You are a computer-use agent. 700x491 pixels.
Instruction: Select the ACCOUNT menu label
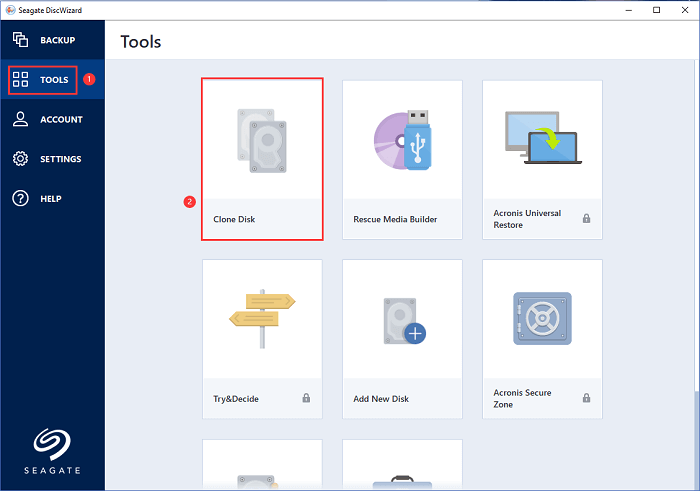click(61, 119)
